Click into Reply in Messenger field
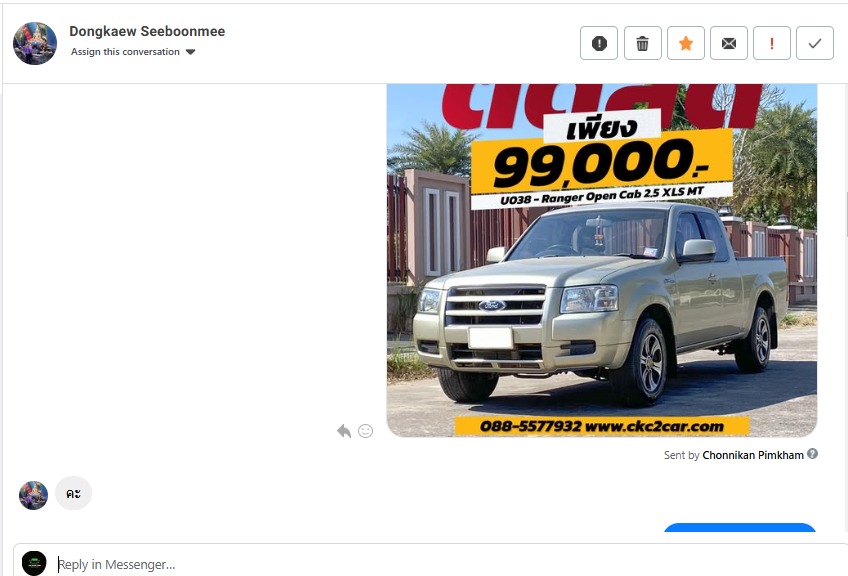The width and height of the screenshot is (848, 576). point(443,564)
